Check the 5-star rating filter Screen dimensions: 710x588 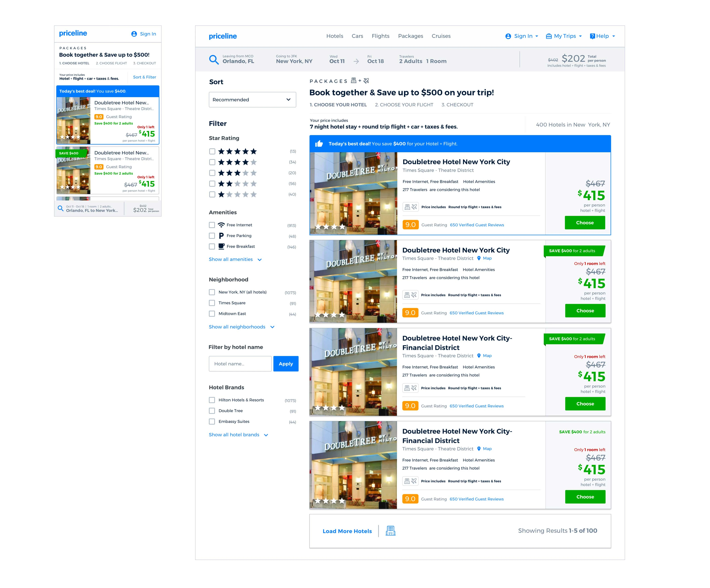click(x=212, y=152)
